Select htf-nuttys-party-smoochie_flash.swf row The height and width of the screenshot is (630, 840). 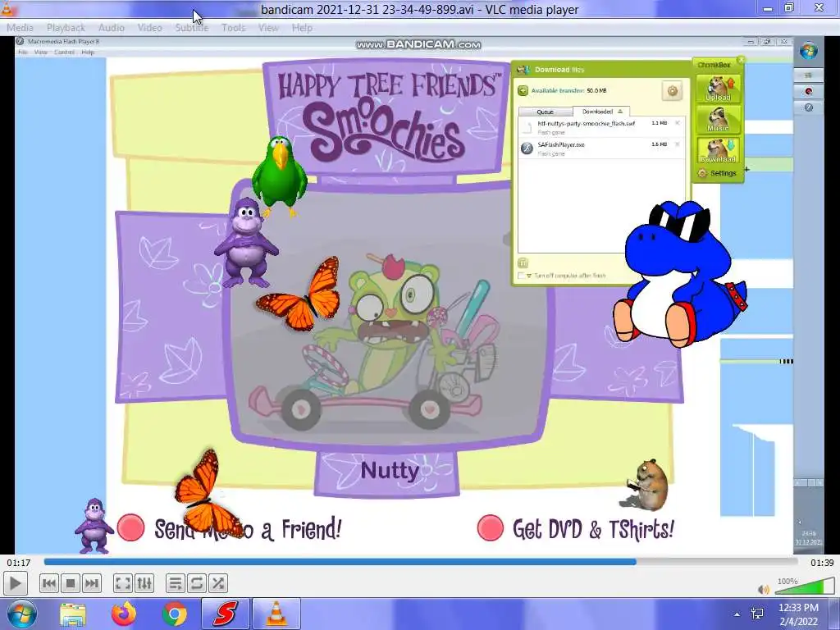[x=601, y=127]
